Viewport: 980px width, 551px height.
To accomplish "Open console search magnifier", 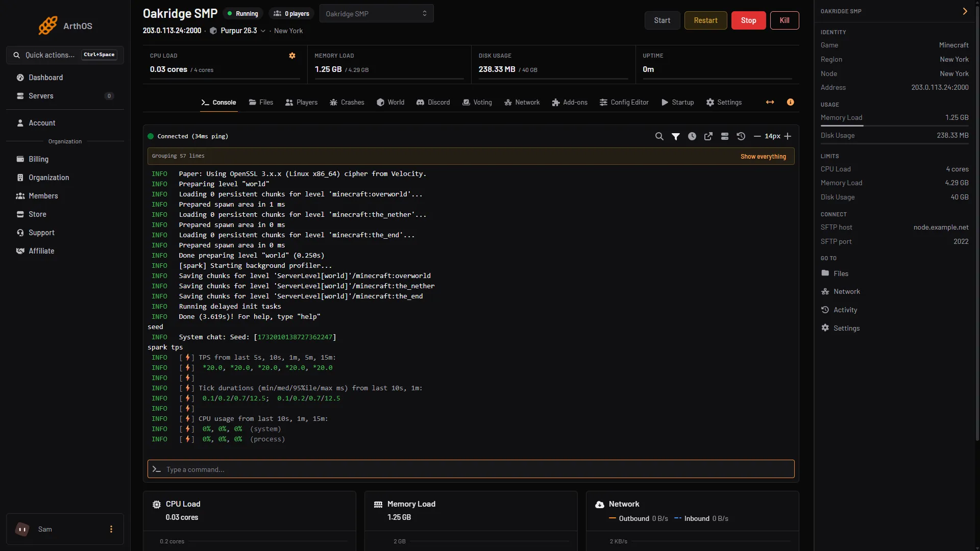I will [x=659, y=136].
